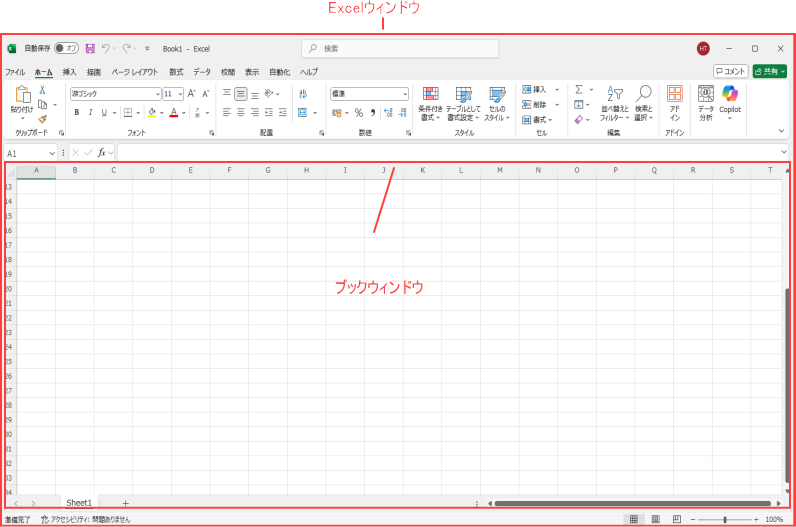The width and height of the screenshot is (796, 527).
Task: Open the font size dropdown
Action: 180,94
